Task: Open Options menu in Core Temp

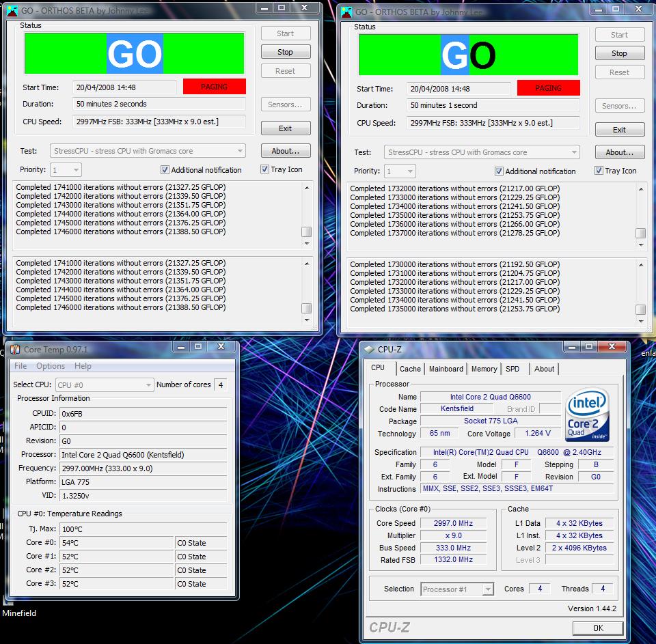Action: click(x=51, y=366)
